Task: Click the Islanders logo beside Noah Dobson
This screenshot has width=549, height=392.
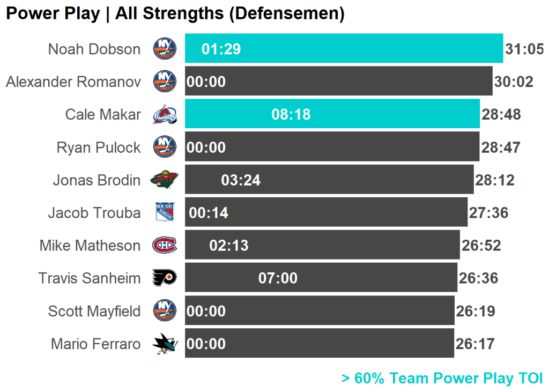Action: pos(165,49)
